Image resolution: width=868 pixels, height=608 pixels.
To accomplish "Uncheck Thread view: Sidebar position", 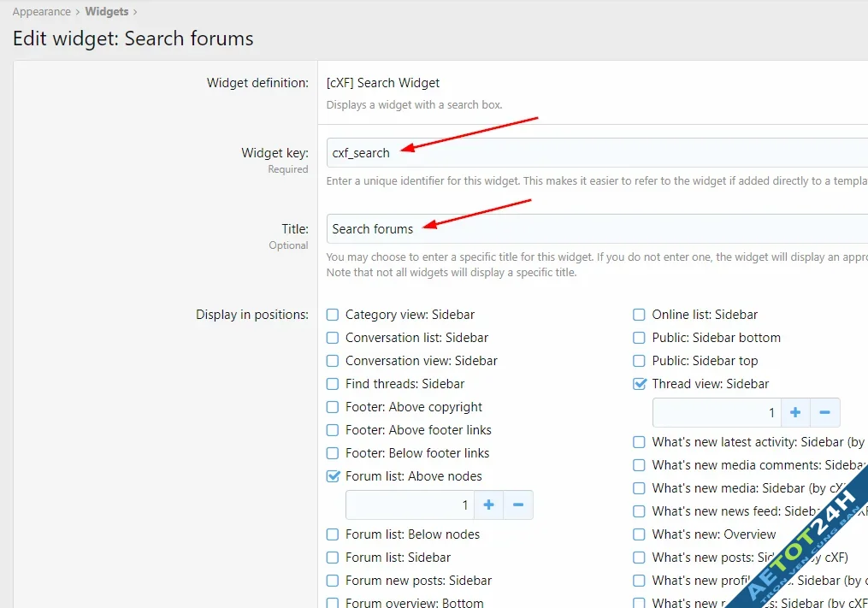I will [x=639, y=383].
